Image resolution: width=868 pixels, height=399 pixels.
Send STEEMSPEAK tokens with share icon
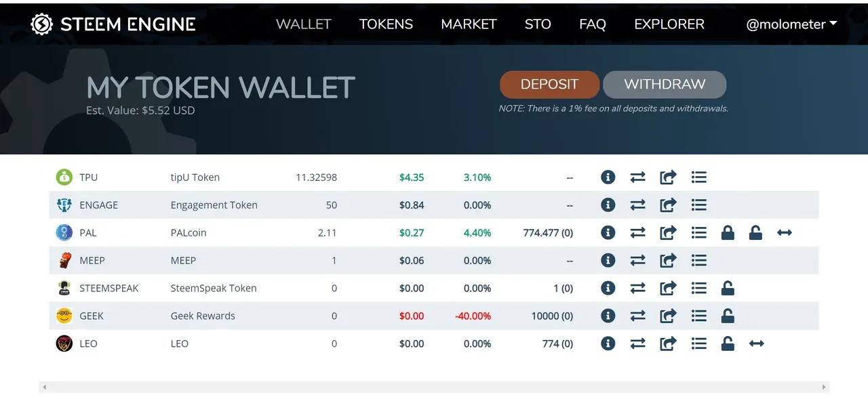[x=668, y=289]
